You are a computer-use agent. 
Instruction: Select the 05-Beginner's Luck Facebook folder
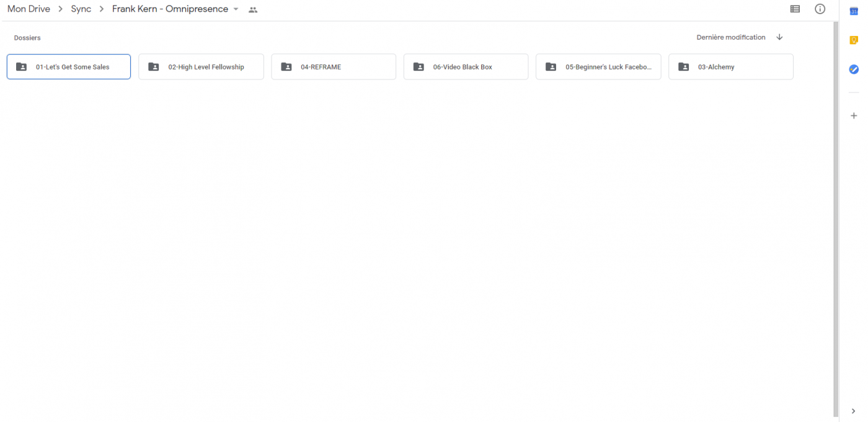[x=598, y=67]
